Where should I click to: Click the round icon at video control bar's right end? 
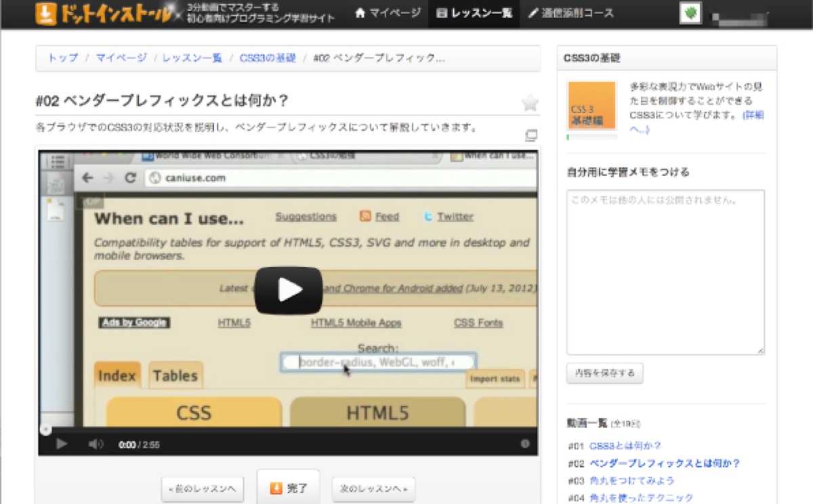(524, 444)
